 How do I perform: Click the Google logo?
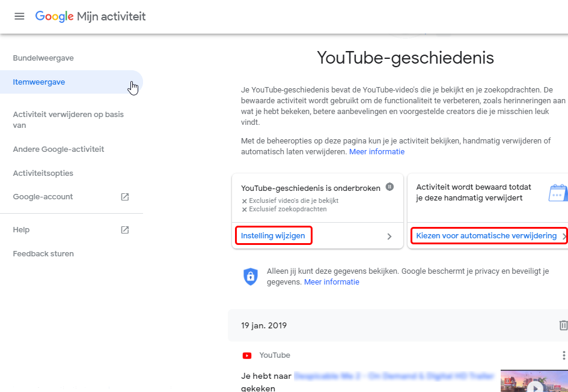click(x=54, y=16)
